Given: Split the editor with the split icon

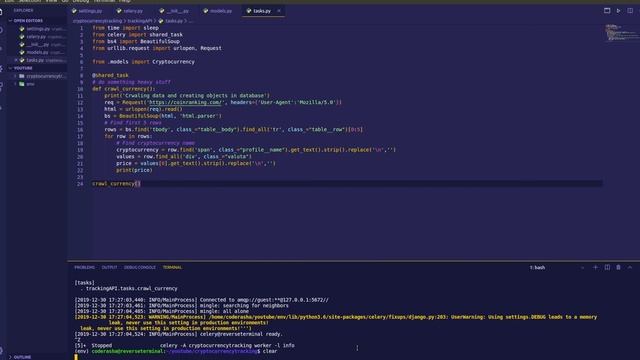Looking at the screenshot, I should [630, 11].
